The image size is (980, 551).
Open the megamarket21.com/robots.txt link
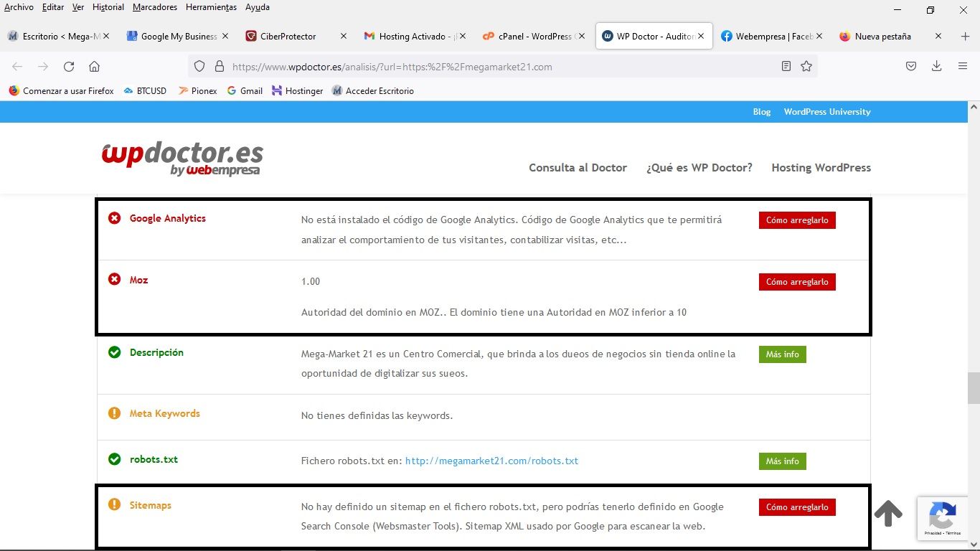point(491,461)
